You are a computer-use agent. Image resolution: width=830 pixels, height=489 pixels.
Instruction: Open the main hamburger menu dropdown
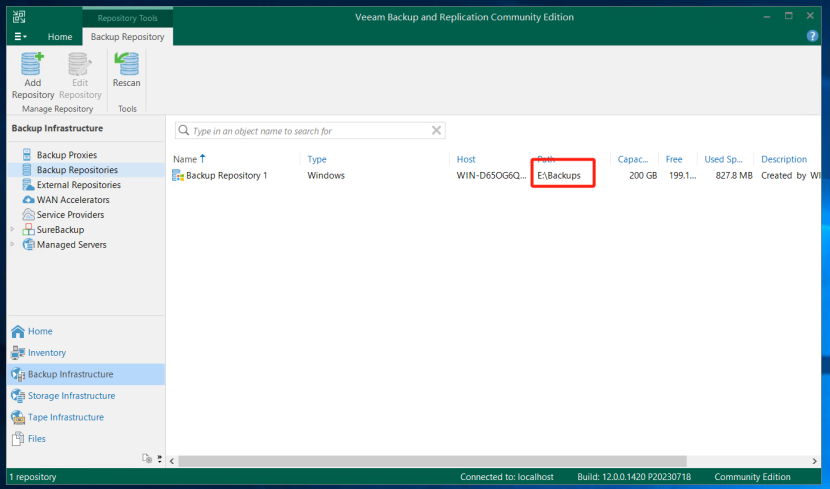point(20,37)
